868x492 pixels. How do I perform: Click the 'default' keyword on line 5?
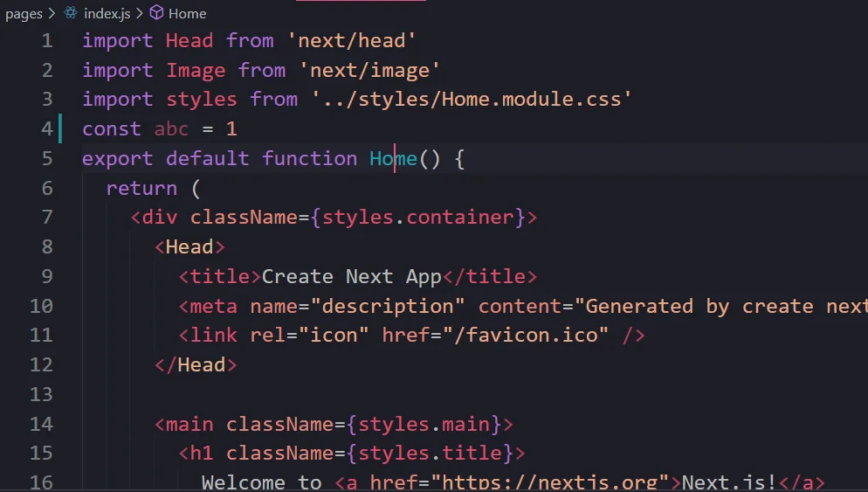(x=208, y=158)
